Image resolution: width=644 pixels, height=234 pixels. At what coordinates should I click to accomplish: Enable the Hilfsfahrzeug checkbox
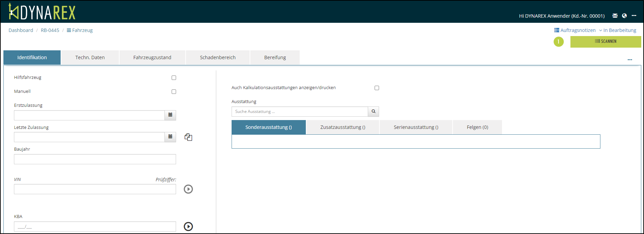pyautogui.click(x=174, y=78)
